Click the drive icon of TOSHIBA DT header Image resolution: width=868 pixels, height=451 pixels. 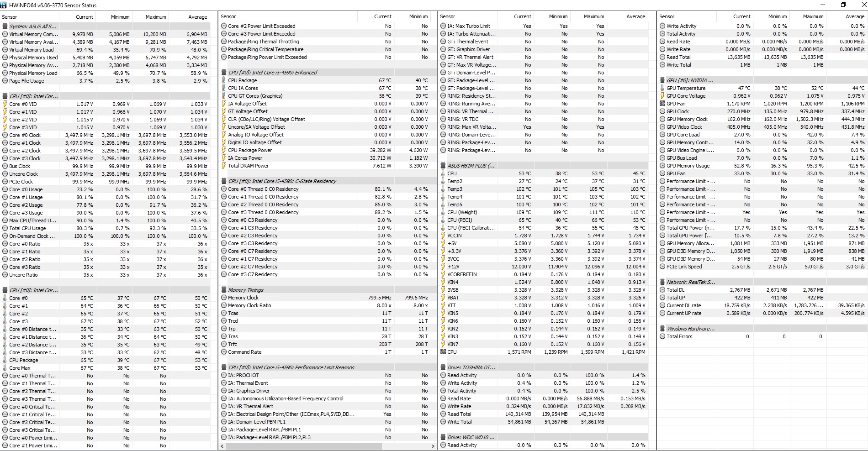click(x=443, y=367)
